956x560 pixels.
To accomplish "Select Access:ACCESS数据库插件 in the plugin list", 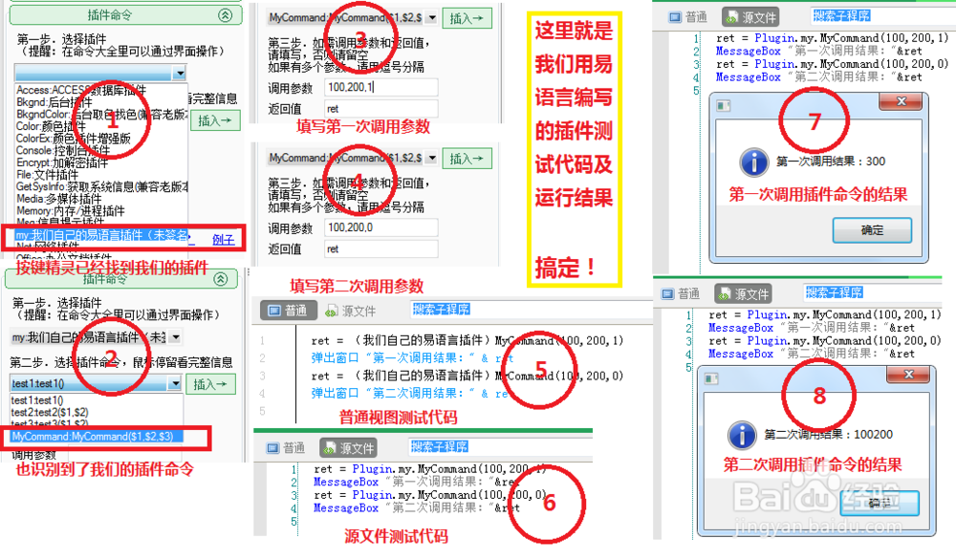I will (x=81, y=90).
